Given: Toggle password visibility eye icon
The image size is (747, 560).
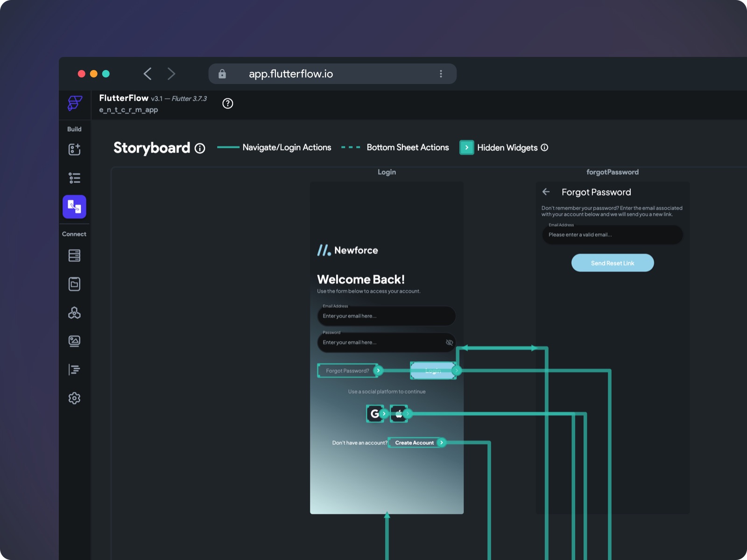Looking at the screenshot, I should pyautogui.click(x=449, y=343).
